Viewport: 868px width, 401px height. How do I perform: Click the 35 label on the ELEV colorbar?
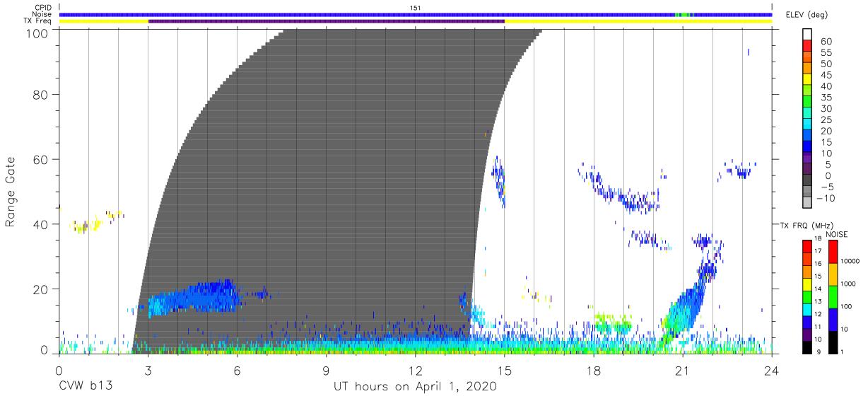826,98
